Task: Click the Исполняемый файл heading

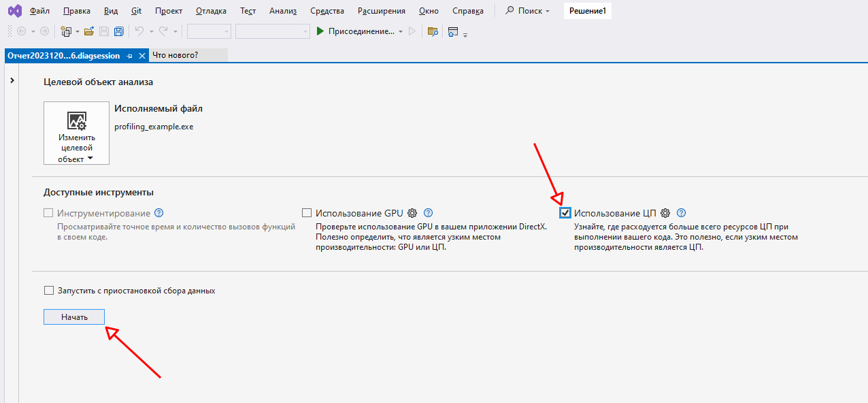Action: (158, 108)
